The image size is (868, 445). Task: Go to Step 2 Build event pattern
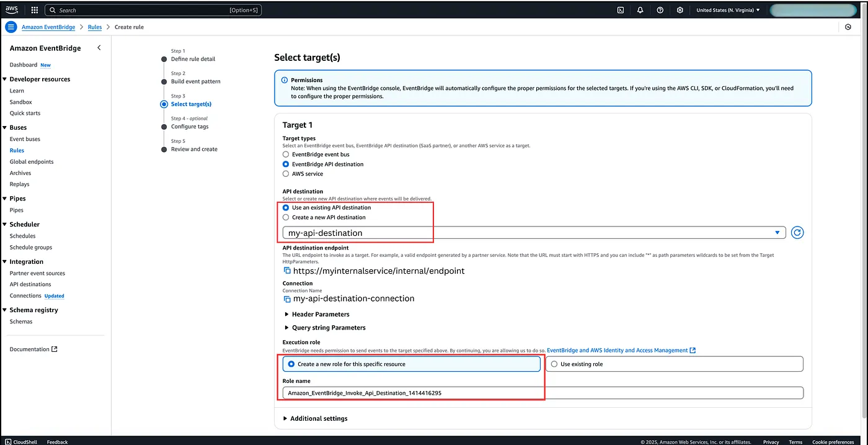(195, 81)
